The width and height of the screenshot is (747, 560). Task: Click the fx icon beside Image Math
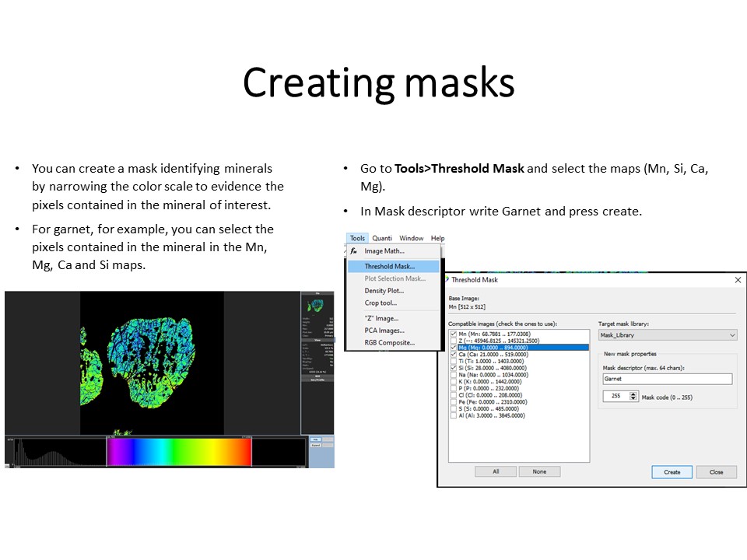353,251
